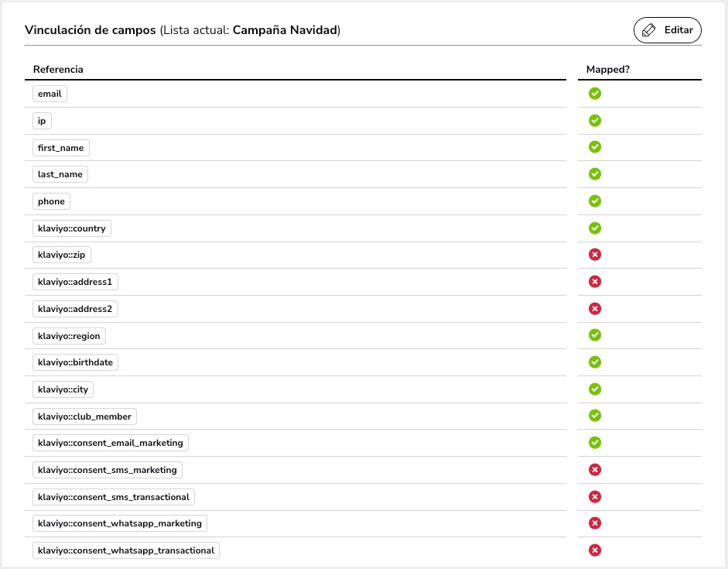
Task: Click the red X icon for klaviyo::address2
Action: point(595,309)
